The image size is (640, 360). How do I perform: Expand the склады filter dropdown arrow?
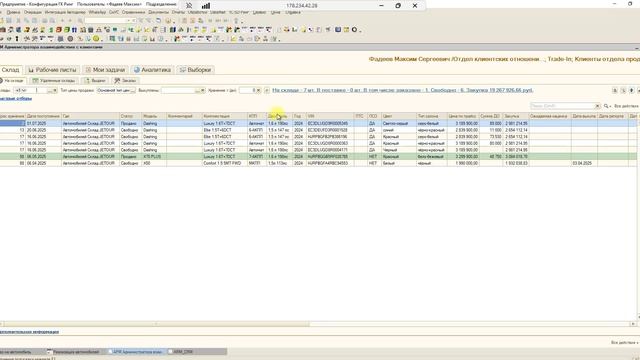point(55,90)
